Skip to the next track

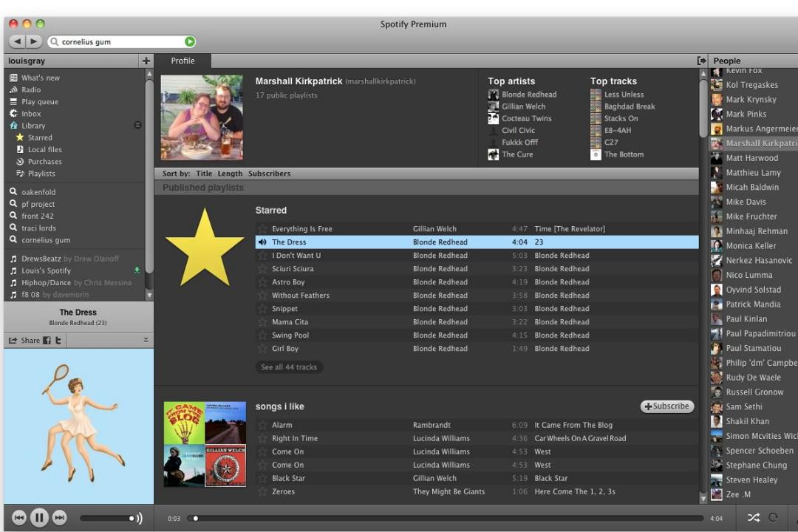pos(60,518)
